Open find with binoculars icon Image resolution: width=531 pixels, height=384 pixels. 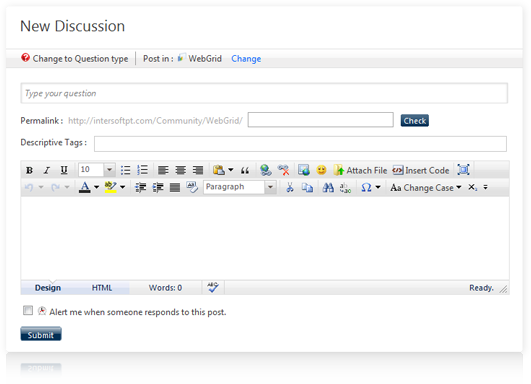[328, 187]
